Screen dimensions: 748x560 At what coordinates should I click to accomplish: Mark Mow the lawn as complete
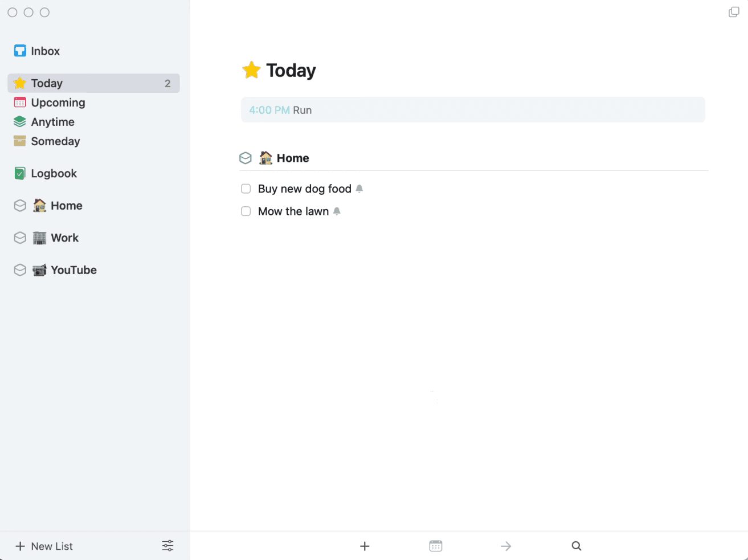(246, 211)
